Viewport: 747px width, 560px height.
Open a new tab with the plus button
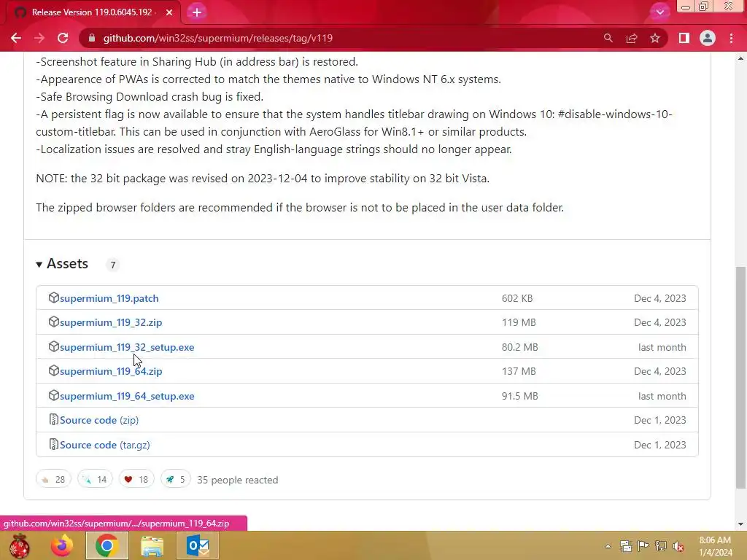point(197,12)
